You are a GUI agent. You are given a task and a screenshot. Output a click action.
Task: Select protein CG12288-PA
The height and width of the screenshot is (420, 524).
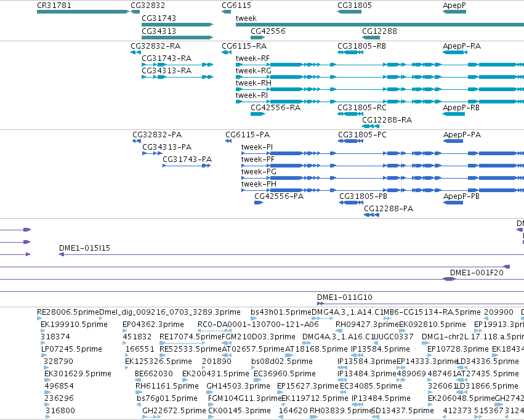point(372,215)
